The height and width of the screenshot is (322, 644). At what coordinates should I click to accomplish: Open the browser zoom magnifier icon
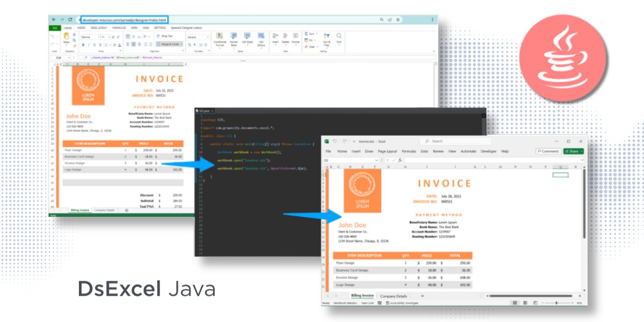382,19
